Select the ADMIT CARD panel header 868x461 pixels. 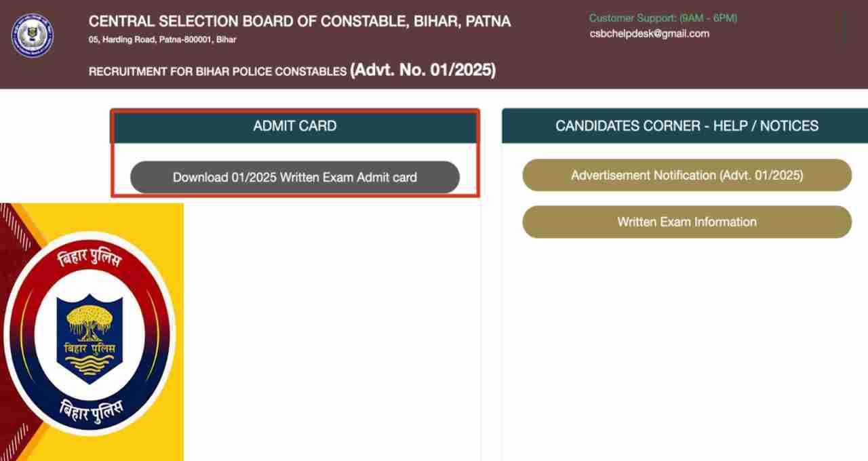tap(295, 126)
